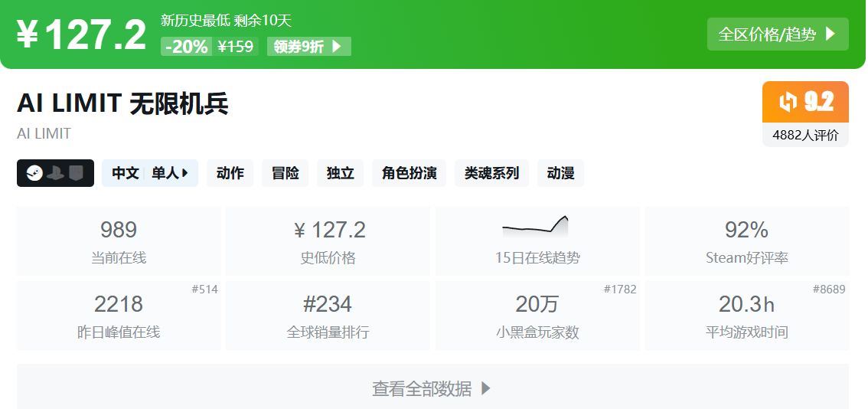
Task: Open the 平均游戏时间 20.3h stat card
Action: (x=747, y=316)
